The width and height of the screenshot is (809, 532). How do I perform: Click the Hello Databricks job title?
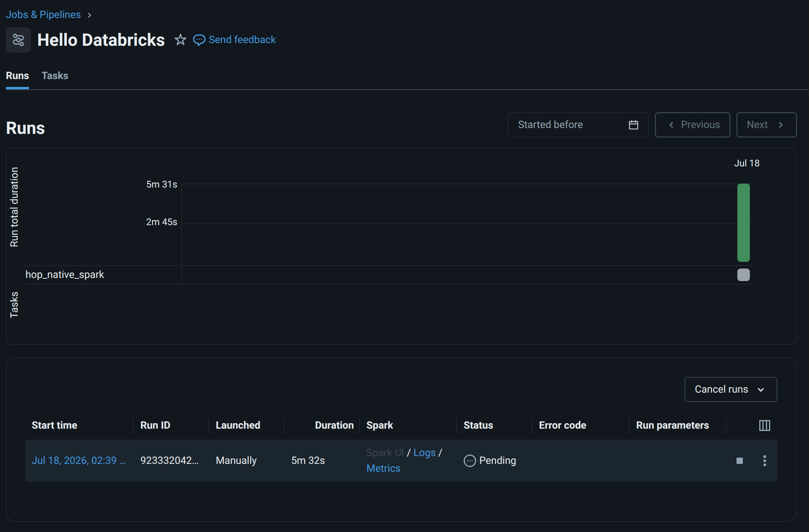(x=101, y=40)
